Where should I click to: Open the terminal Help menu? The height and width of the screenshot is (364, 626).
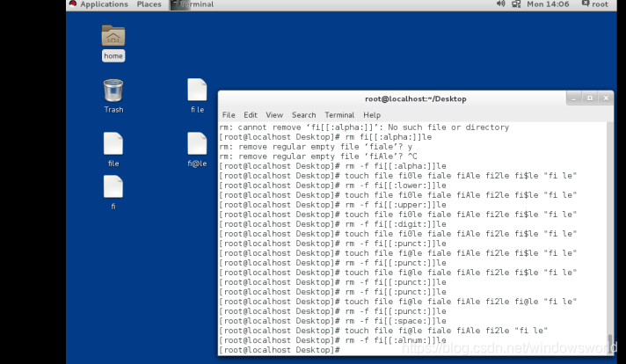pyautogui.click(x=372, y=115)
